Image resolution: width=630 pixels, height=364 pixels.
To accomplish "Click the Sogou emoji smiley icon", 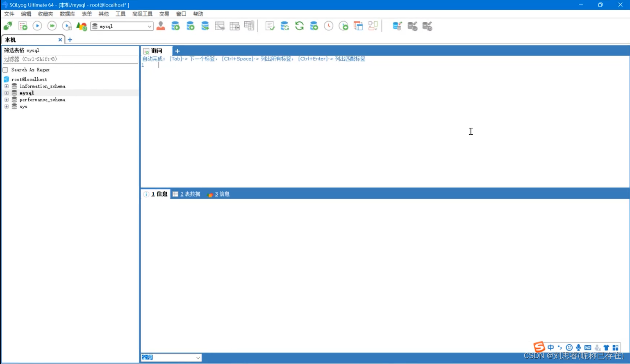I will 569,348.
